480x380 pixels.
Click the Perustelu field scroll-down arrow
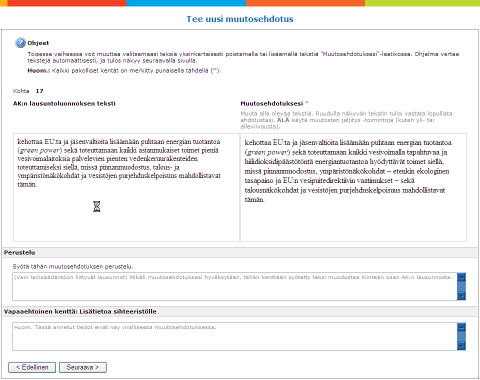[x=461, y=296]
